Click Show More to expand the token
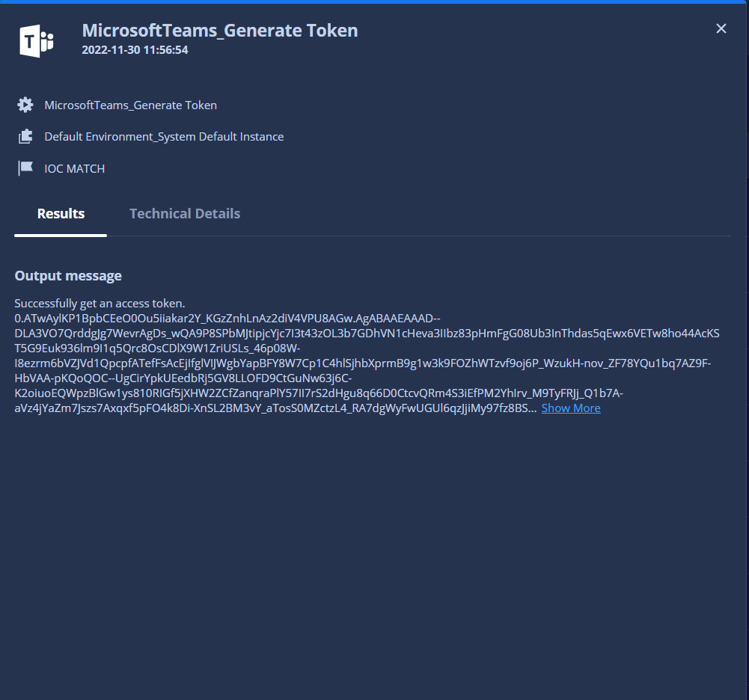The height and width of the screenshot is (700, 749). coord(570,408)
